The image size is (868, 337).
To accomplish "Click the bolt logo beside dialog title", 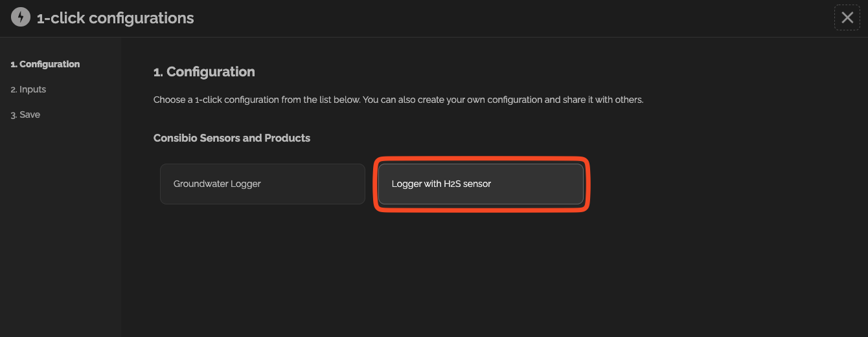I will (21, 17).
